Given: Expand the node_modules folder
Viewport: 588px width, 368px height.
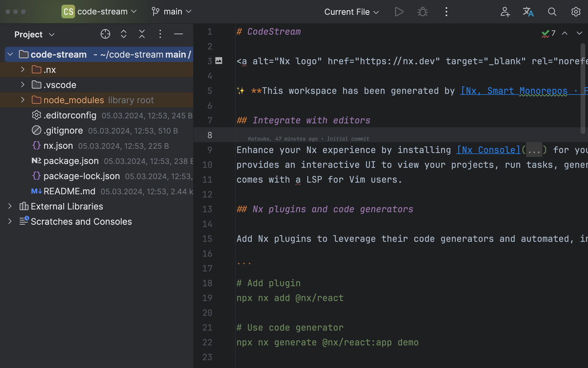Looking at the screenshot, I should [x=23, y=100].
